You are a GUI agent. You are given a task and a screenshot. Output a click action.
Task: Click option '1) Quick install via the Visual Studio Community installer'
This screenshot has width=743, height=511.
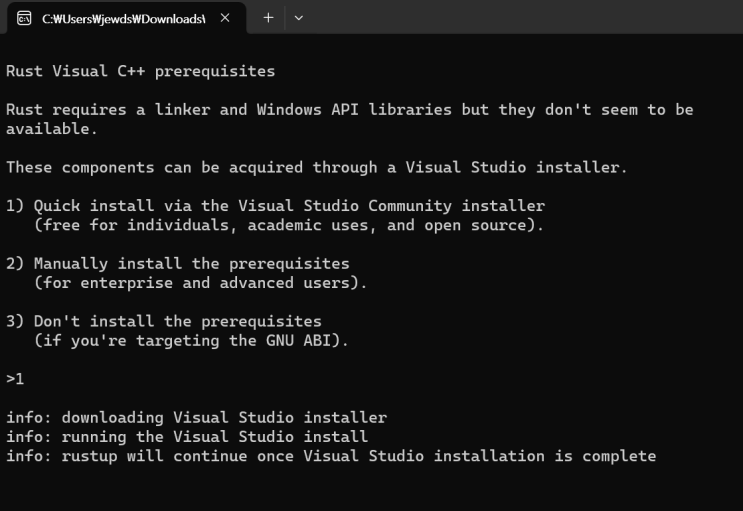tap(275, 206)
